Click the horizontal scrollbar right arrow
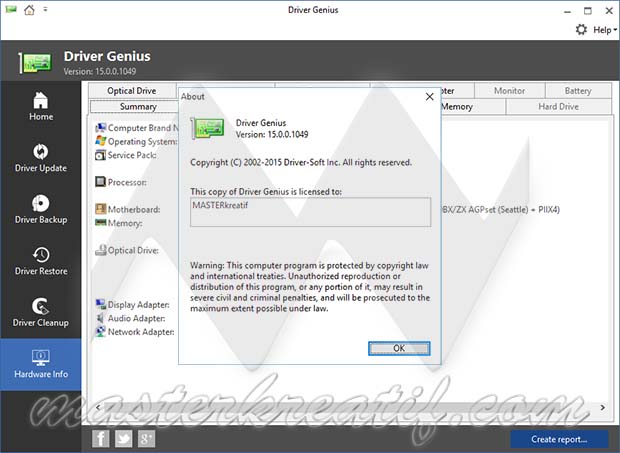The height and width of the screenshot is (453, 620). pyautogui.click(x=603, y=407)
